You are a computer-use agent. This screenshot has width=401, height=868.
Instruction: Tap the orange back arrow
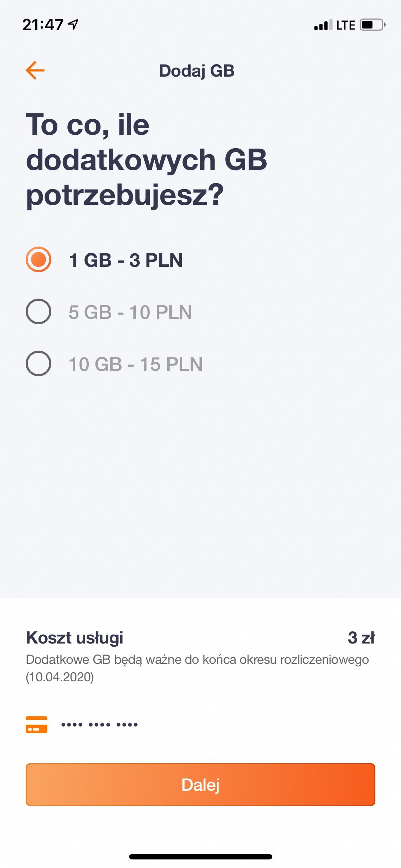(x=35, y=70)
